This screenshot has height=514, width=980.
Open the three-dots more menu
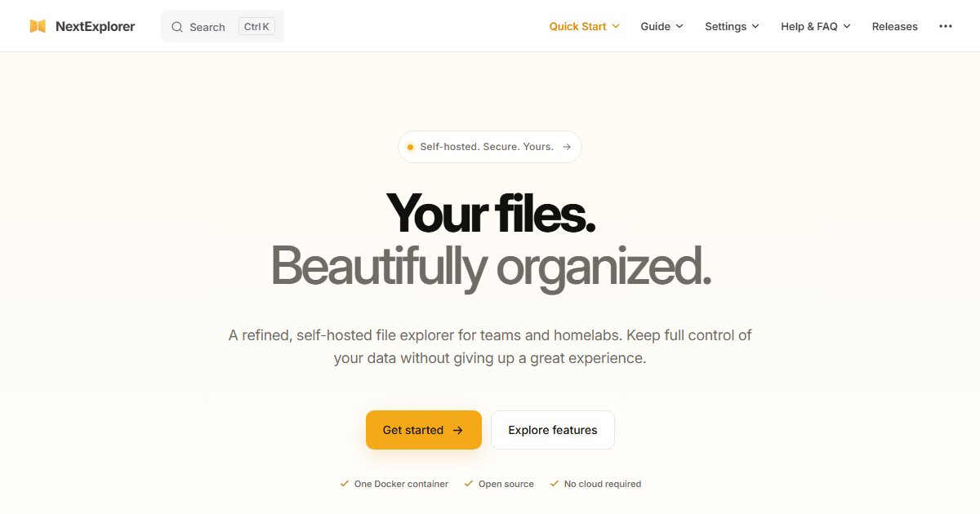946,26
